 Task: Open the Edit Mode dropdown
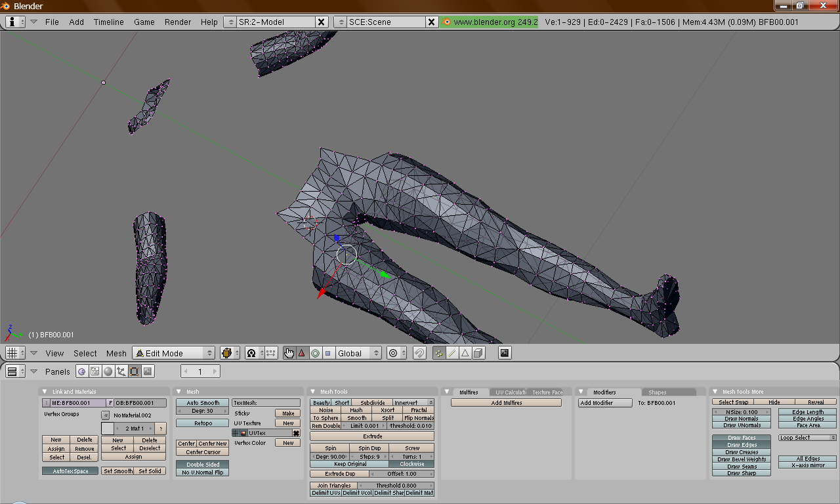point(174,353)
